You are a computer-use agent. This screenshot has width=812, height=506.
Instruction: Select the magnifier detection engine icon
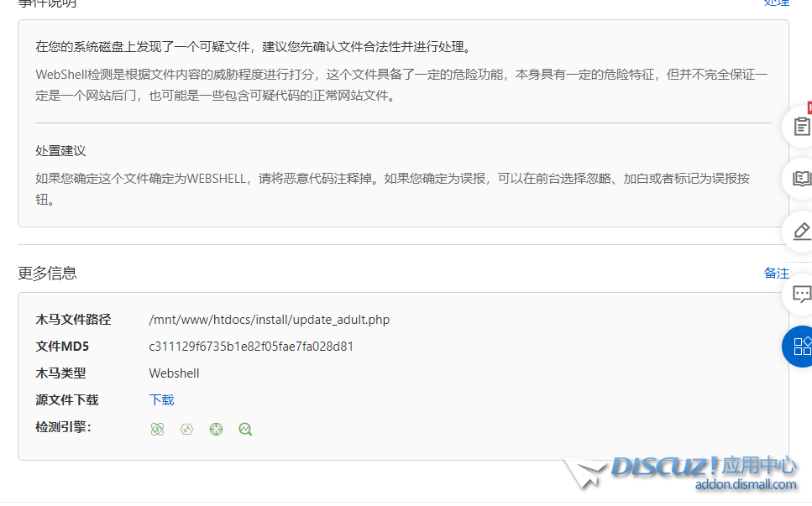coord(244,429)
